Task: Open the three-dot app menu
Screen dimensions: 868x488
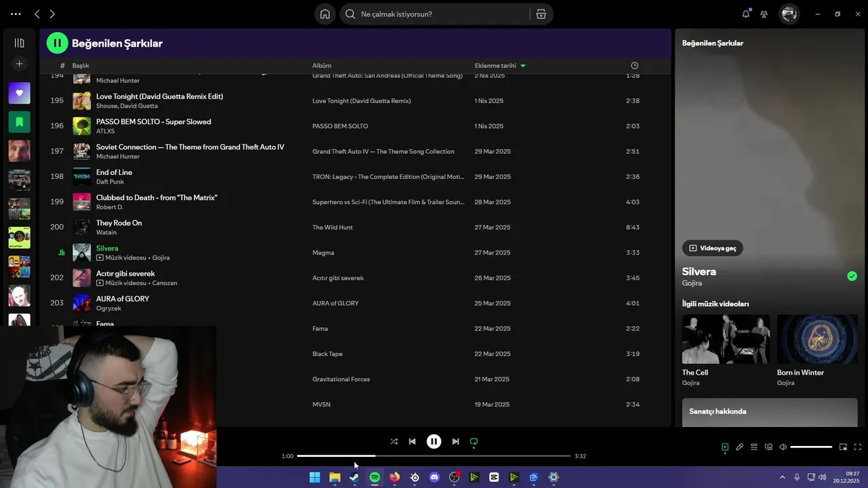Action: (x=16, y=14)
